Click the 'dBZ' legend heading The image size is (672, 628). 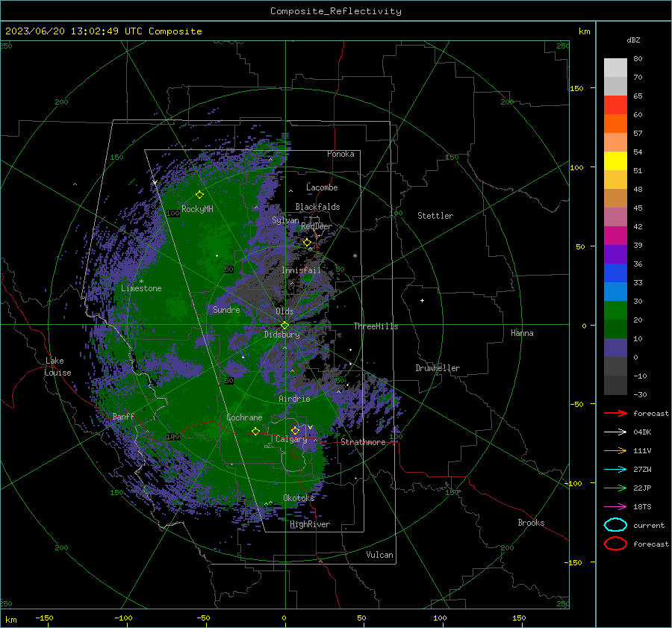pyautogui.click(x=633, y=40)
